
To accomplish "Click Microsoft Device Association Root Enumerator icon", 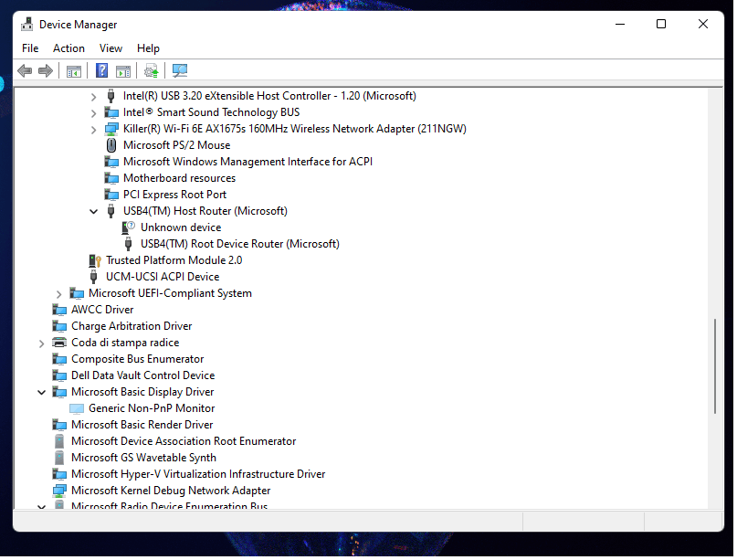I will pos(59,441).
